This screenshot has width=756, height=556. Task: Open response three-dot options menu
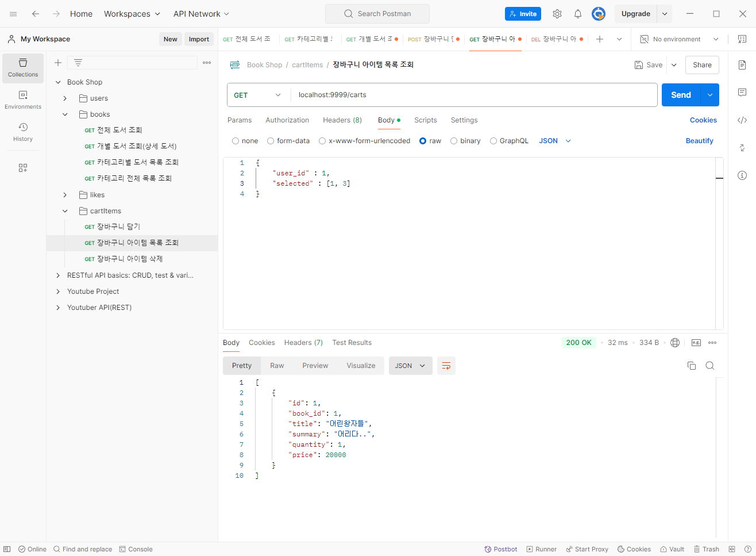(712, 343)
